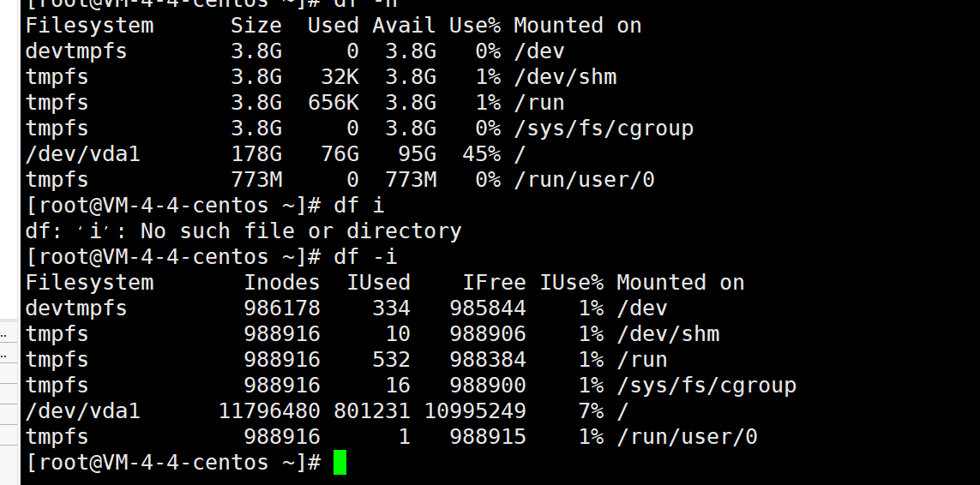The width and height of the screenshot is (980, 485).
Task: Click "/dev/shm" in the 32K row
Action: coord(565,77)
